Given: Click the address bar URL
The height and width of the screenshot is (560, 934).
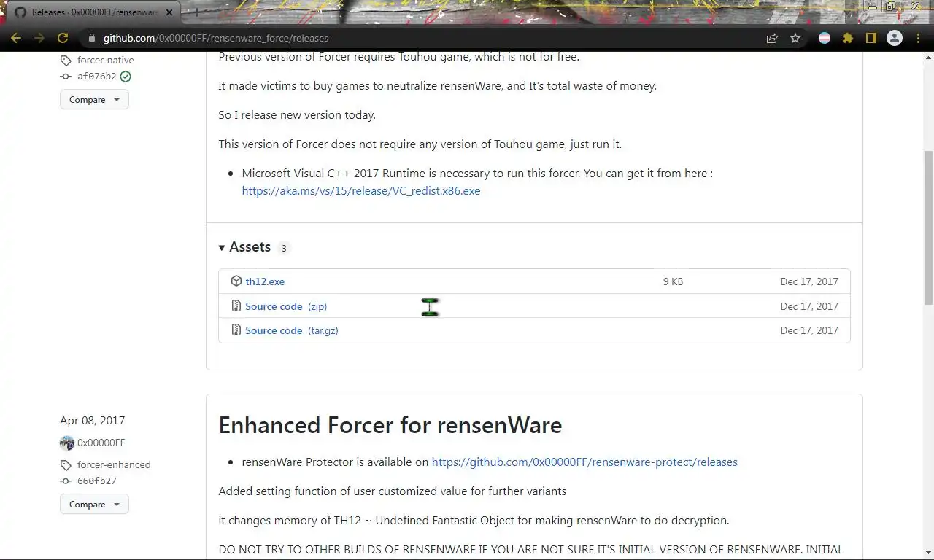Looking at the screenshot, I should point(216,38).
